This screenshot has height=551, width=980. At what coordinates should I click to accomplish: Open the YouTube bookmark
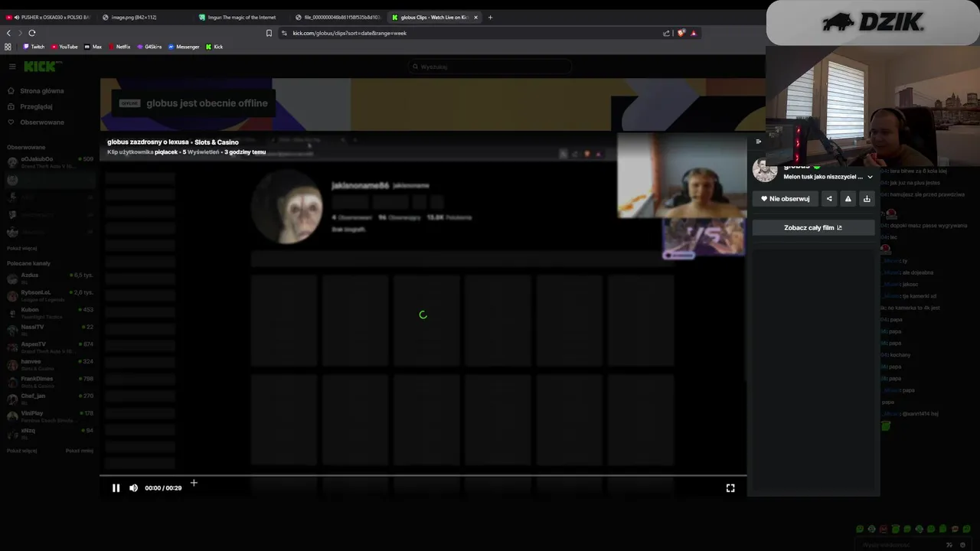pyautogui.click(x=64, y=47)
